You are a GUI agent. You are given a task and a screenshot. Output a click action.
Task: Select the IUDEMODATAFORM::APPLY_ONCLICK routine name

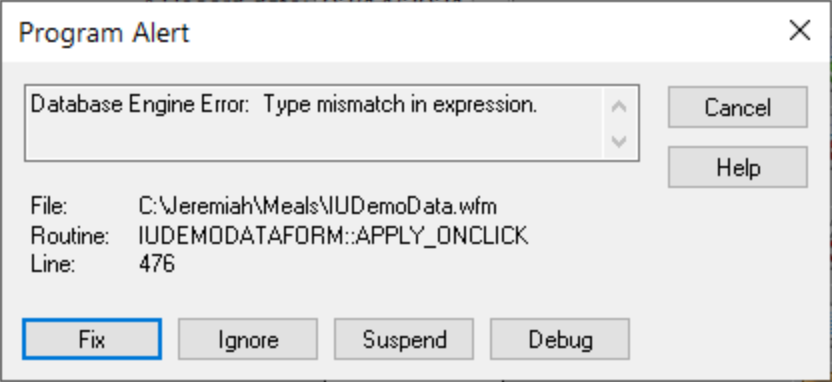[x=333, y=236]
